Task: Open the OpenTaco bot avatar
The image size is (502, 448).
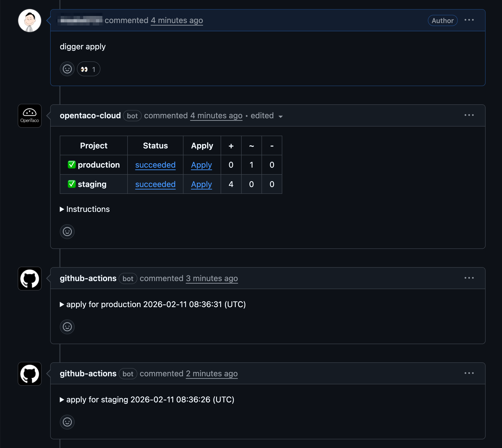Action: [29, 116]
